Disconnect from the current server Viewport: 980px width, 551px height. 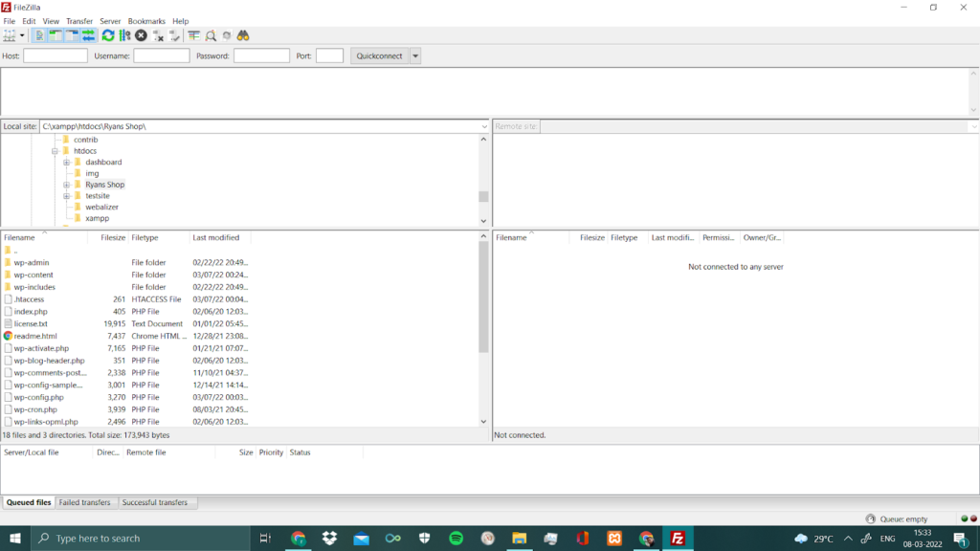pyautogui.click(x=158, y=35)
